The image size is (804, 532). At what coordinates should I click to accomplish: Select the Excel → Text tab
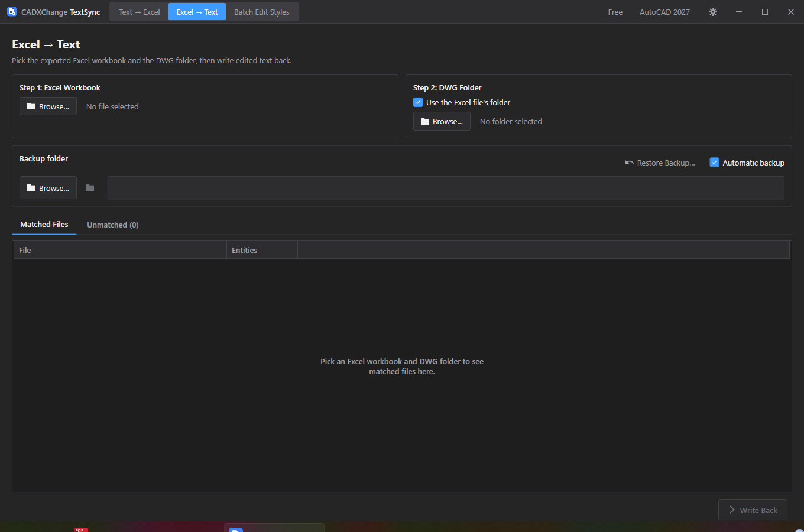click(x=197, y=12)
